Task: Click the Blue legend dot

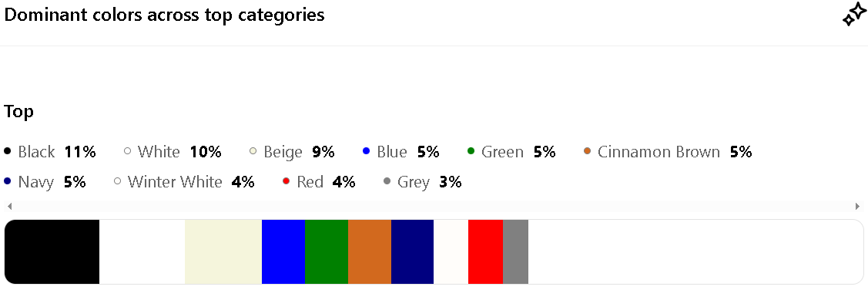Action: coord(366,151)
